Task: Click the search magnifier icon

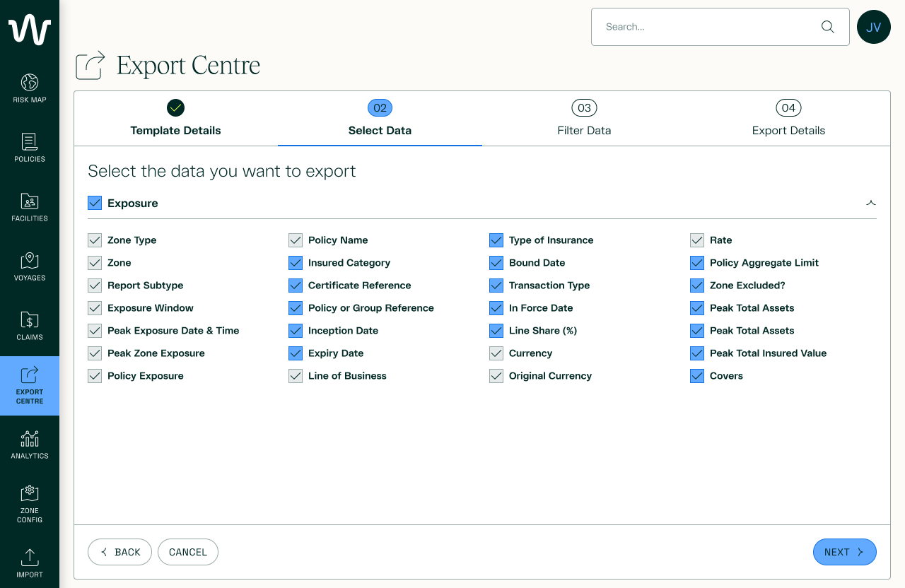Action: click(x=828, y=27)
